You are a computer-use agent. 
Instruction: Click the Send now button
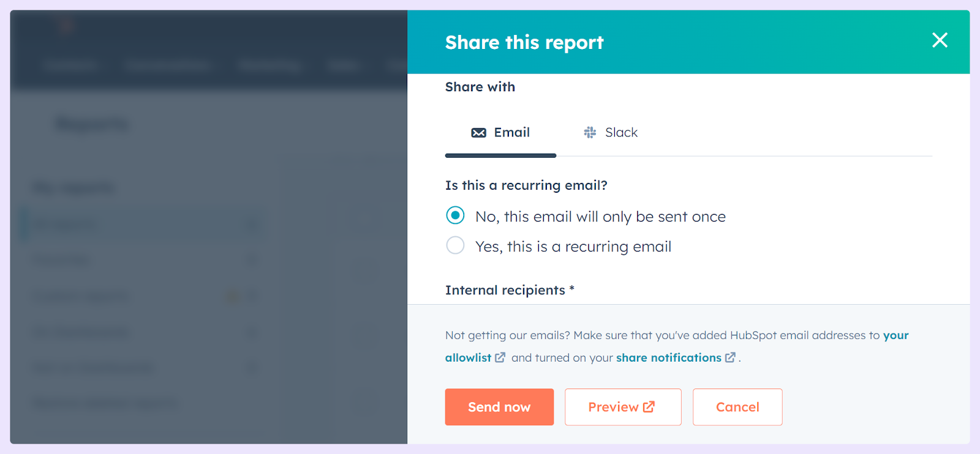coord(499,407)
